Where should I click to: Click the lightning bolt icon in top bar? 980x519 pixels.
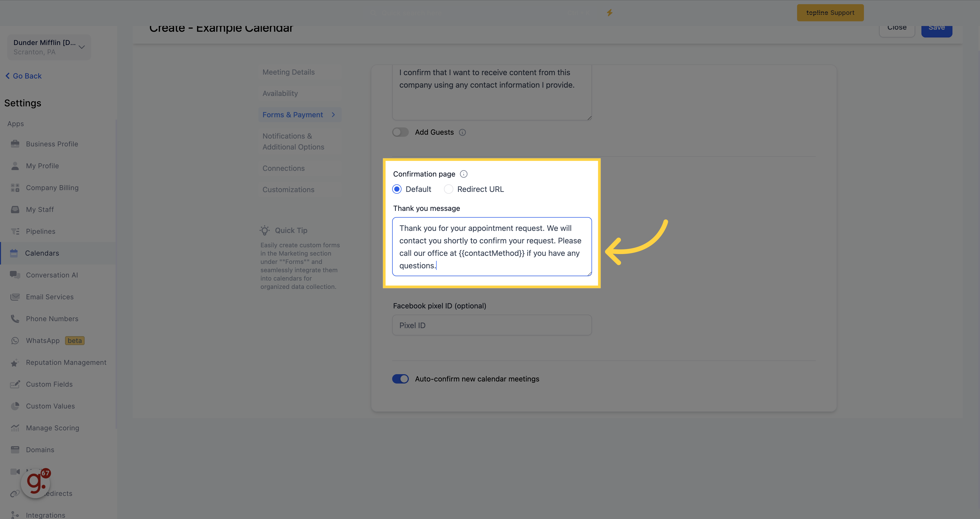click(x=609, y=12)
